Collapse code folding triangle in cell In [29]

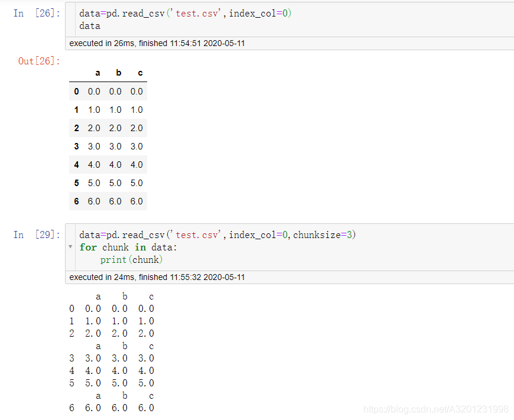pyautogui.click(x=71, y=247)
